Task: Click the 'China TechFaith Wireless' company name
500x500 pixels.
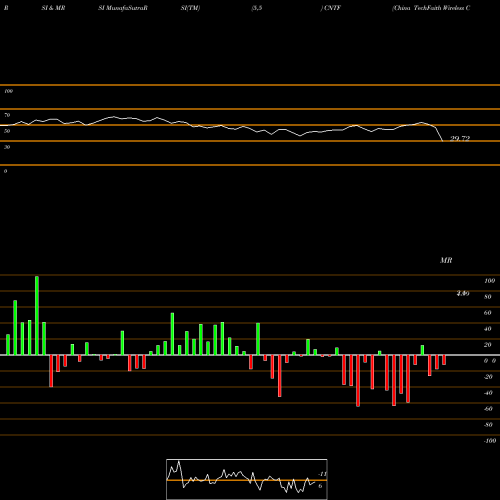Action: coord(429,8)
